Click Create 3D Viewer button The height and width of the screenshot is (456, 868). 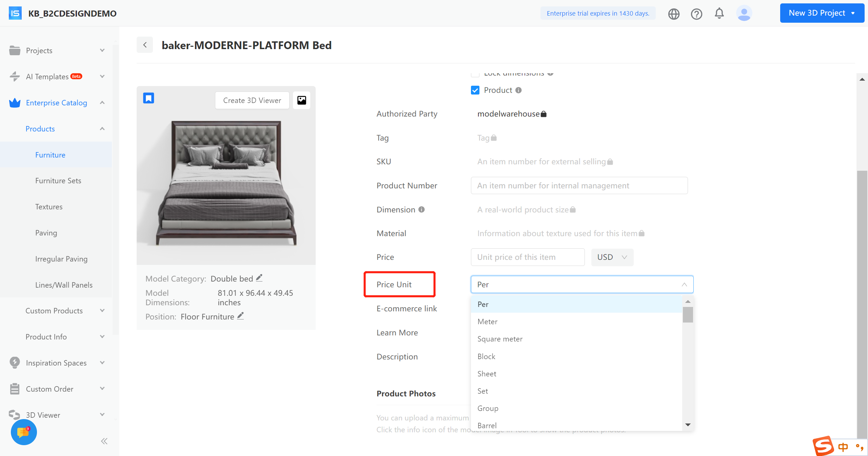tap(252, 100)
